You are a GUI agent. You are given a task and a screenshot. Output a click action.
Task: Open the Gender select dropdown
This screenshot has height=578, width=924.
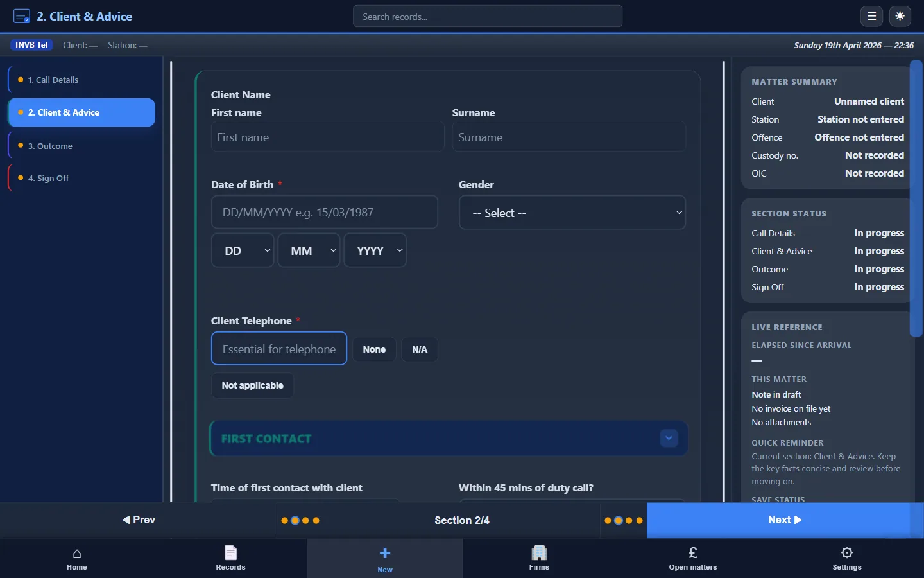click(x=572, y=213)
